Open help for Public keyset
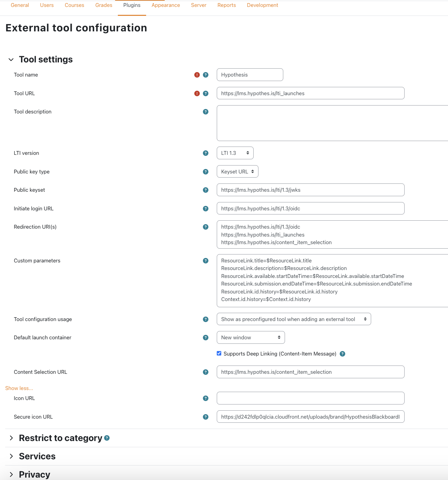The height and width of the screenshot is (480, 448). 206,190
